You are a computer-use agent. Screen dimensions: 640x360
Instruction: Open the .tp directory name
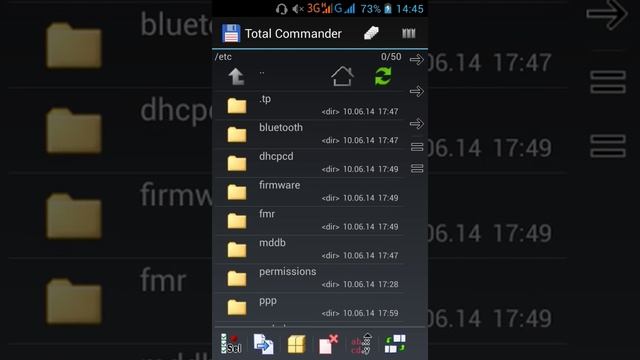tap(265, 99)
